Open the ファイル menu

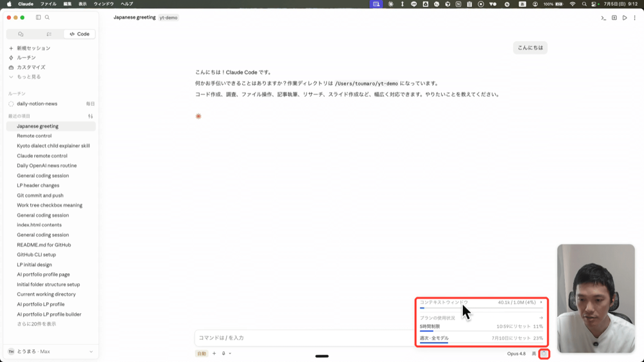tap(48, 4)
